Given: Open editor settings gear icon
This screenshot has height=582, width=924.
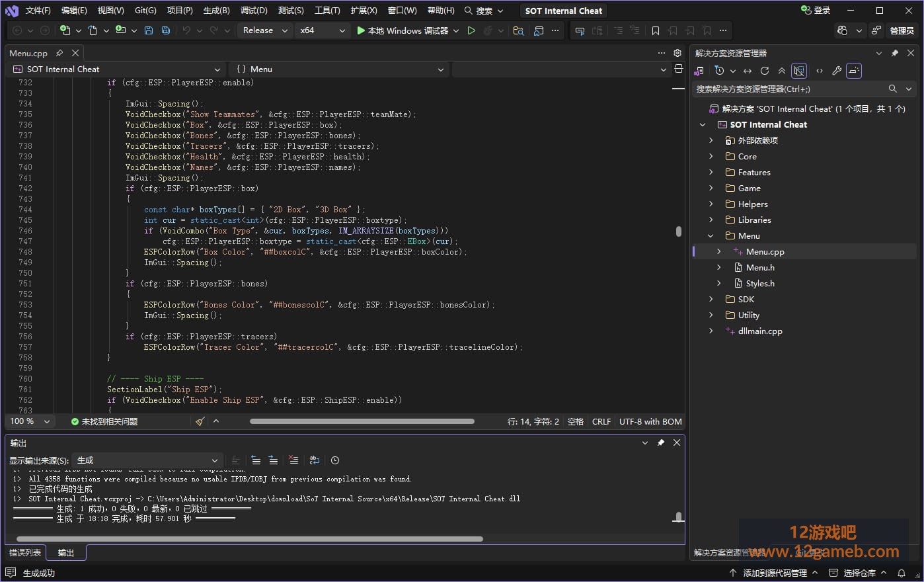Looking at the screenshot, I should pos(677,53).
